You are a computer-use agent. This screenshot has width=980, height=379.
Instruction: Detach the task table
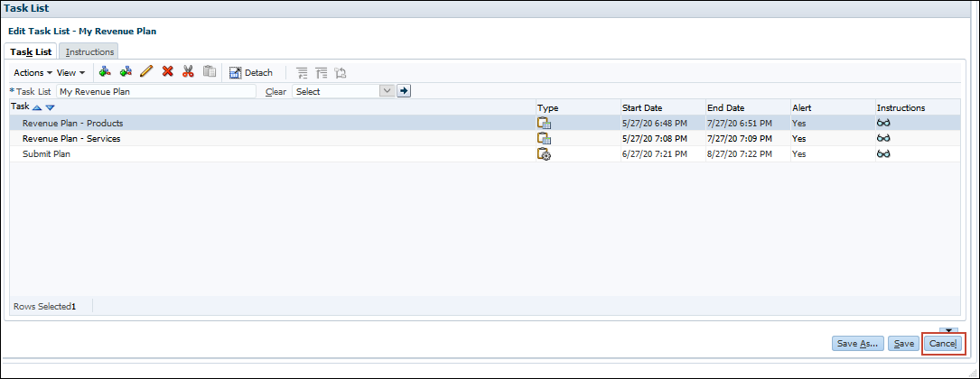point(251,73)
